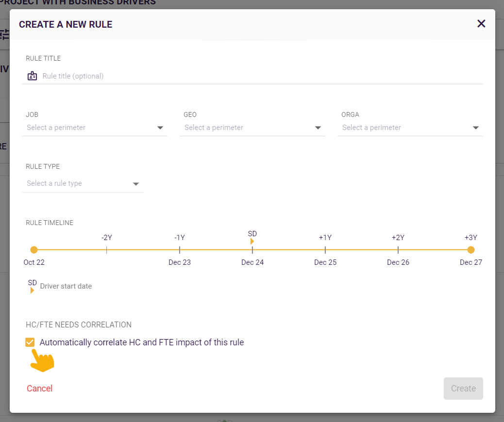Open the JOB perimeter dropdown
Image resolution: width=504 pixels, height=422 pixels.
(x=95, y=128)
